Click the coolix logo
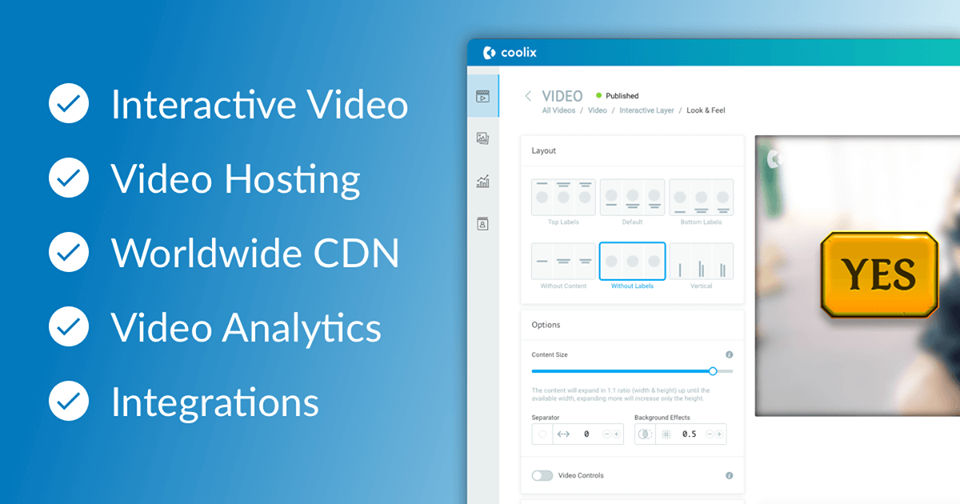This screenshot has width=960, height=504. (x=509, y=53)
